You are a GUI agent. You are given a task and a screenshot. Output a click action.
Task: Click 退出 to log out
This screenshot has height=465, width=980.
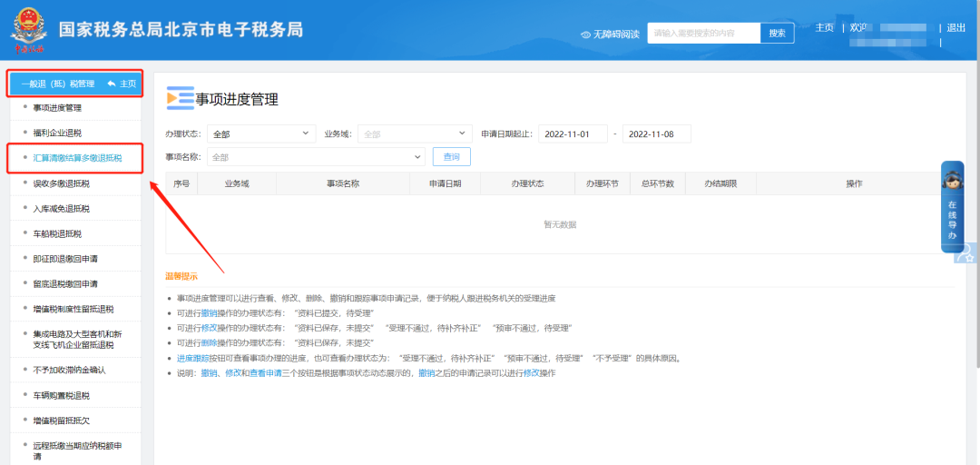click(x=956, y=27)
